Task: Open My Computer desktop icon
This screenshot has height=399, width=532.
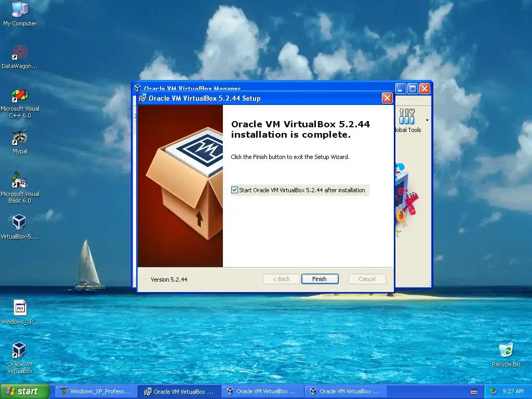Action: (20, 14)
